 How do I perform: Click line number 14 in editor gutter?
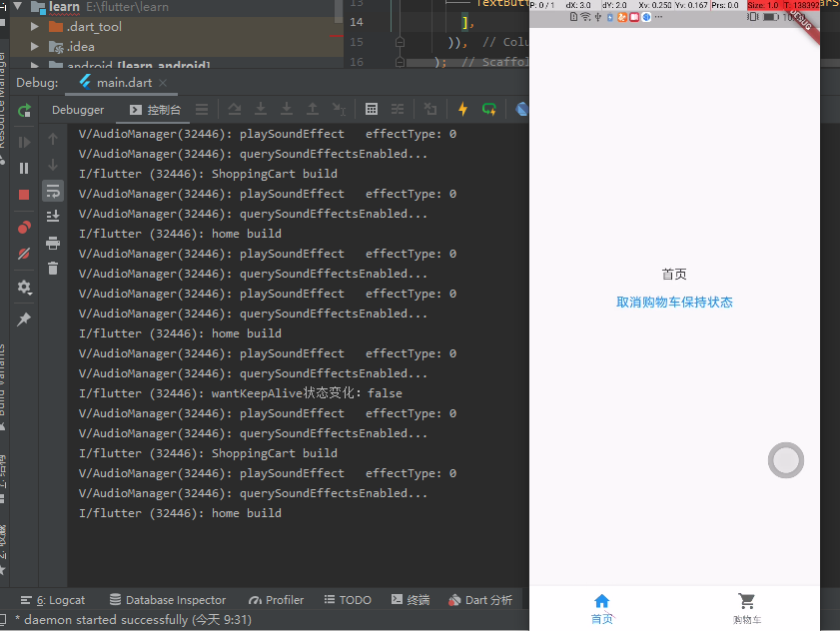pos(357,22)
